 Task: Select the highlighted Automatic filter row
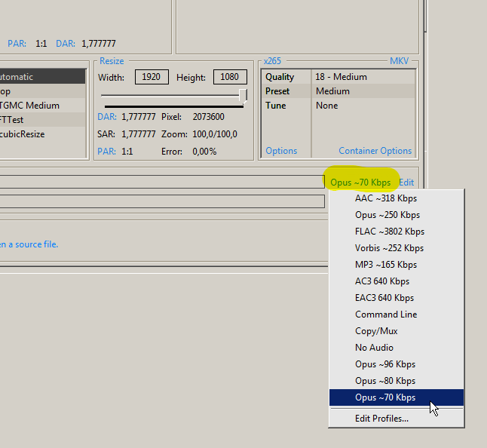click(x=42, y=77)
